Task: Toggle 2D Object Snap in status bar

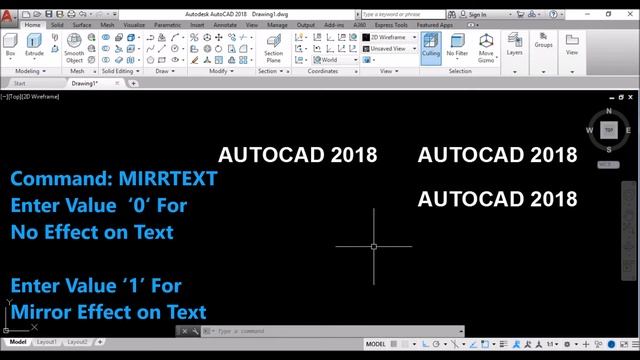Action: 484,344
